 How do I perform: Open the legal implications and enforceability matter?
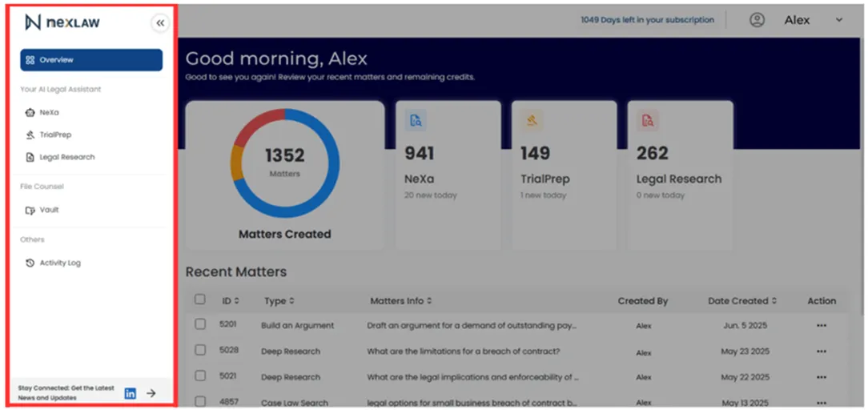click(472, 377)
